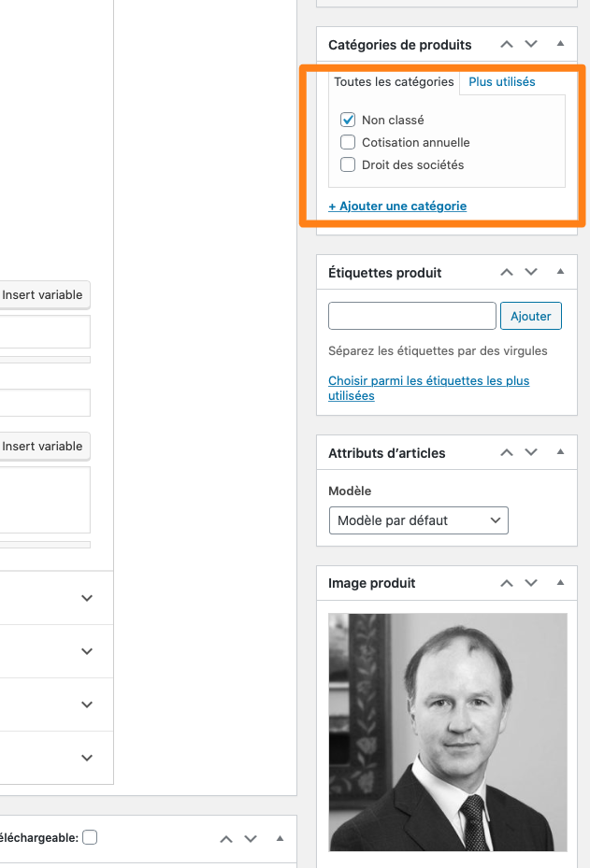Collapse the Image produit panel
This screenshot has height=868, width=590.
(x=560, y=583)
